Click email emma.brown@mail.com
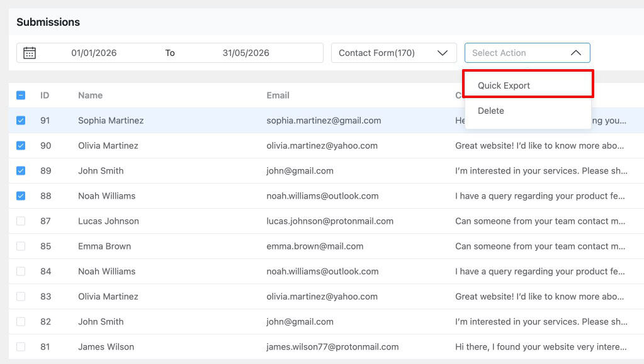The image size is (644, 364). pos(315,246)
